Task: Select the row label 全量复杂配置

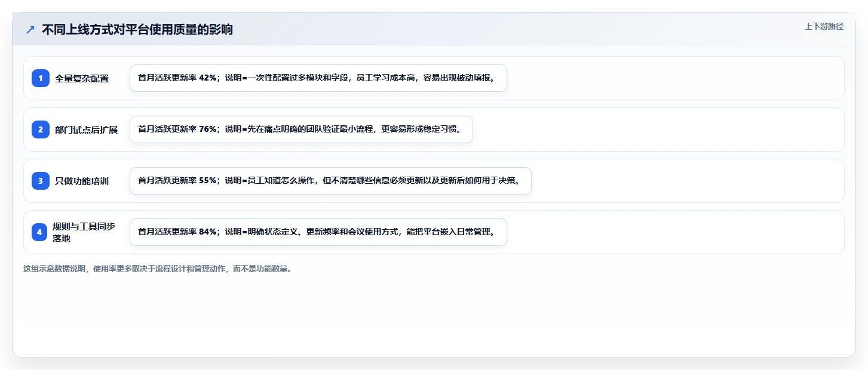Action: 82,78
